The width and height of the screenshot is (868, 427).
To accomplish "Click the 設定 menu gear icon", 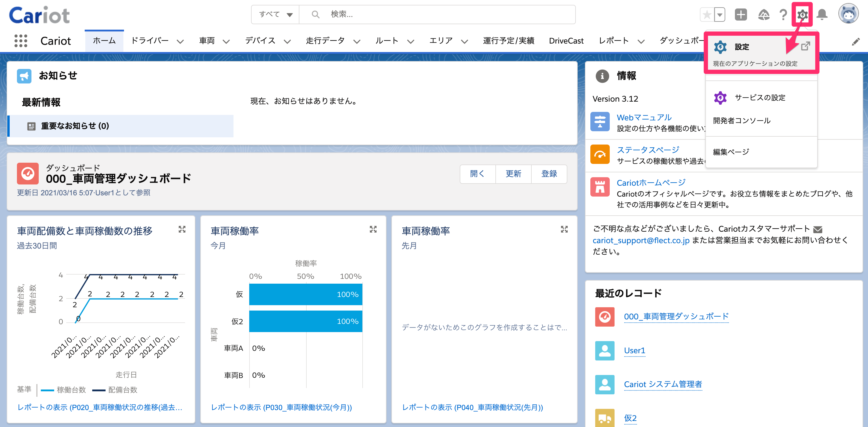I will 720,47.
